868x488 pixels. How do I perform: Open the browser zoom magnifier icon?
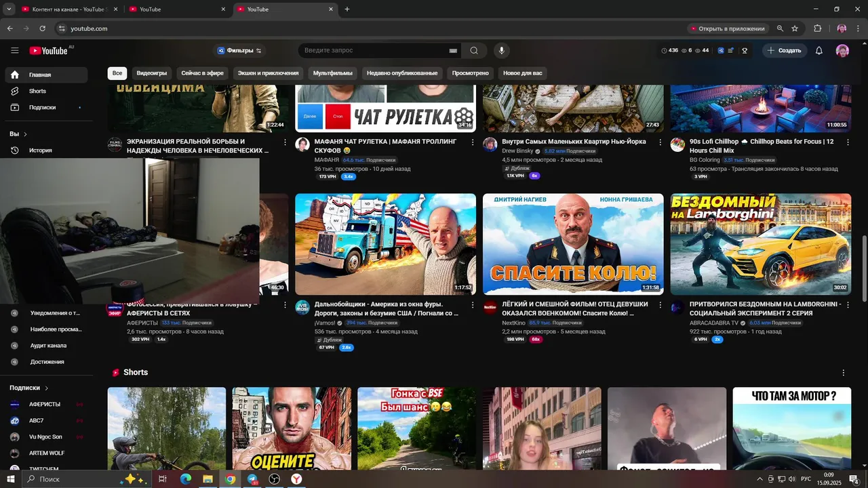[780, 28]
